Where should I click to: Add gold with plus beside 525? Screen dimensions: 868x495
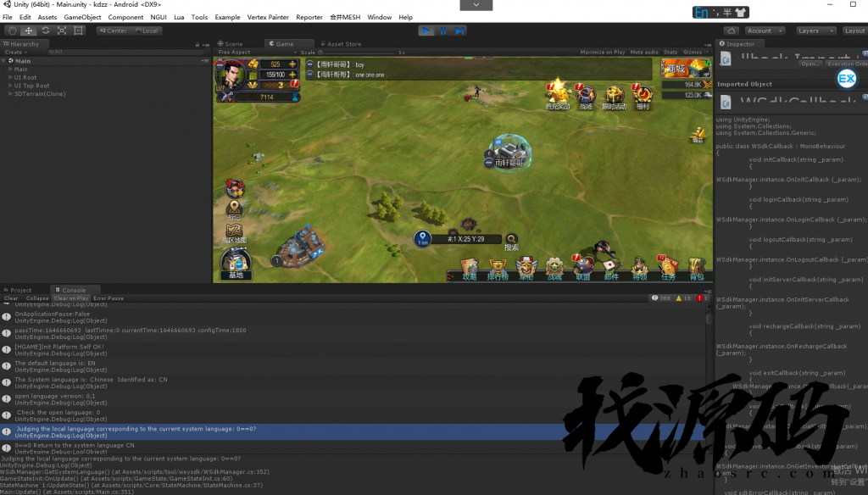pyautogui.click(x=292, y=64)
